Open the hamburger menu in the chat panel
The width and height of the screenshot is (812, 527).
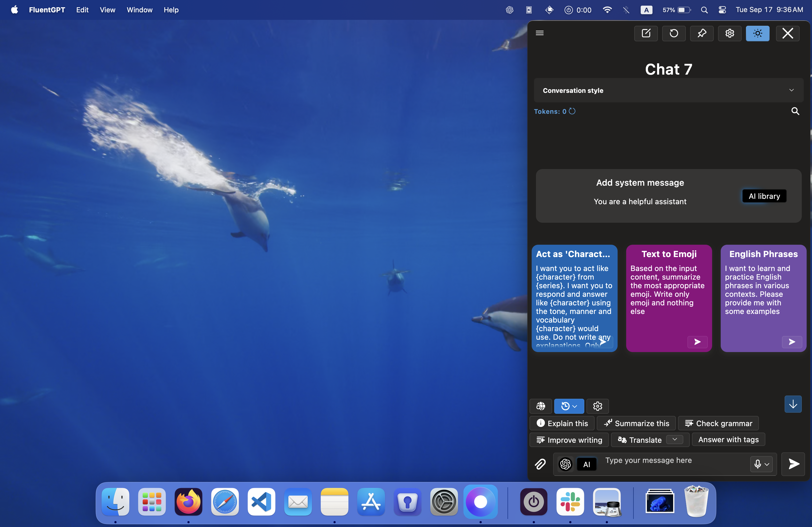pos(540,33)
